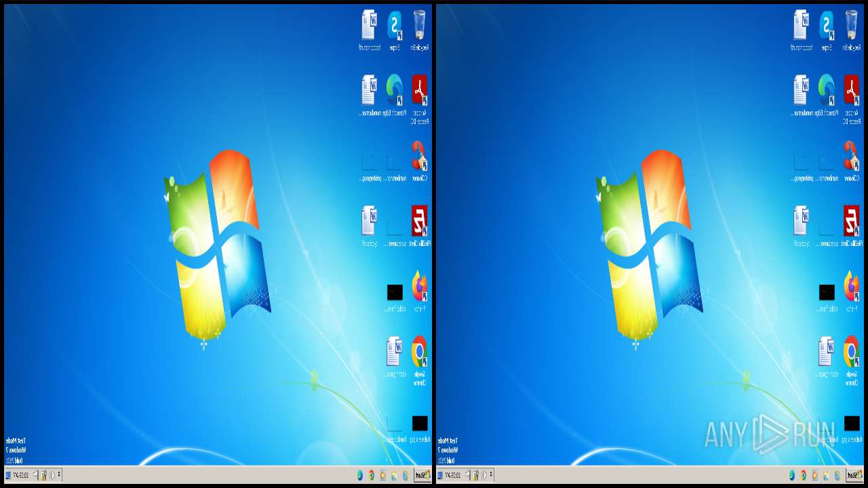Image resolution: width=868 pixels, height=488 pixels.
Task: Open Internet Explorer on left taskbar
Action: (x=405, y=476)
